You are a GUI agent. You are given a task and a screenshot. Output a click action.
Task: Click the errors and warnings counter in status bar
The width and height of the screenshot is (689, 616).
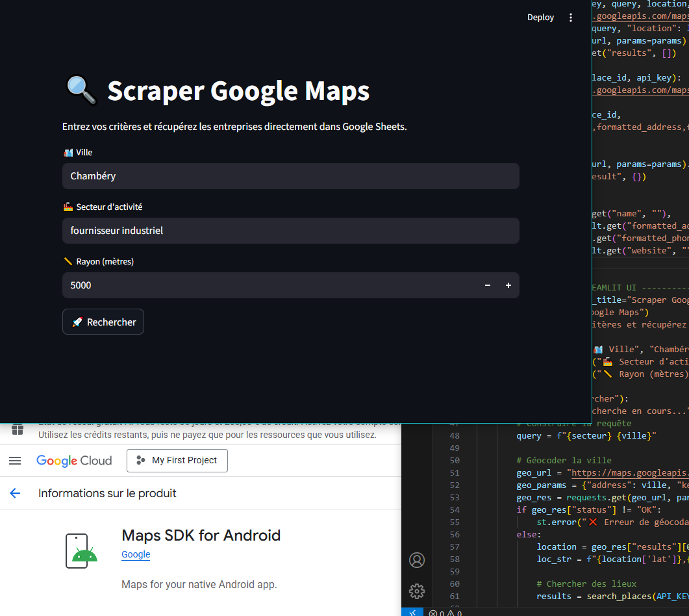445,612
